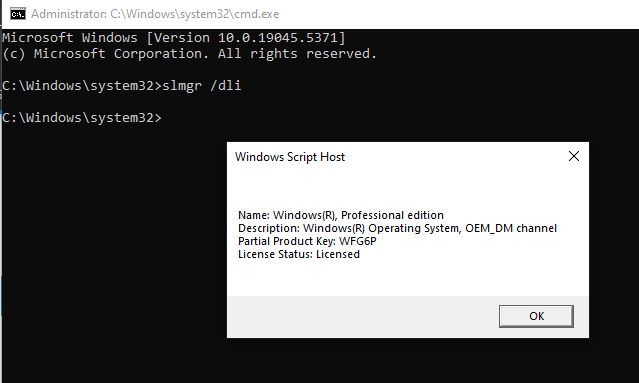Click the OEM_DM channel description line
Viewport: 639px width, 383px height.
[397, 228]
